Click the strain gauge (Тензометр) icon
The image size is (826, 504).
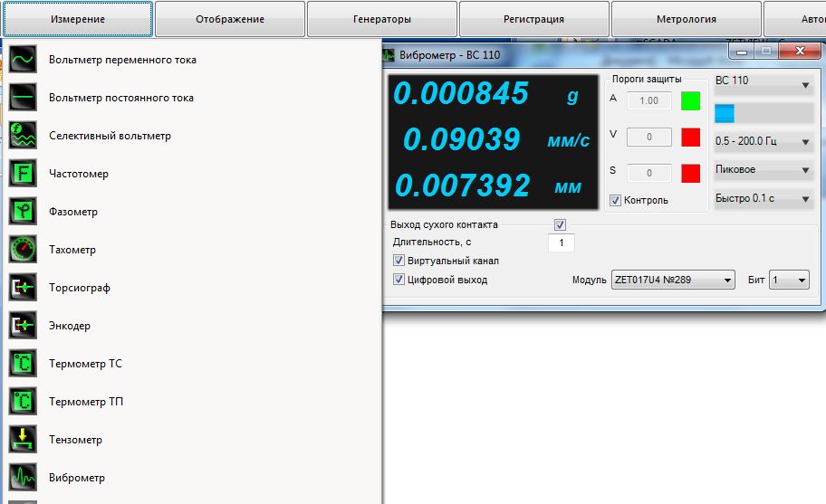[x=23, y=439]
